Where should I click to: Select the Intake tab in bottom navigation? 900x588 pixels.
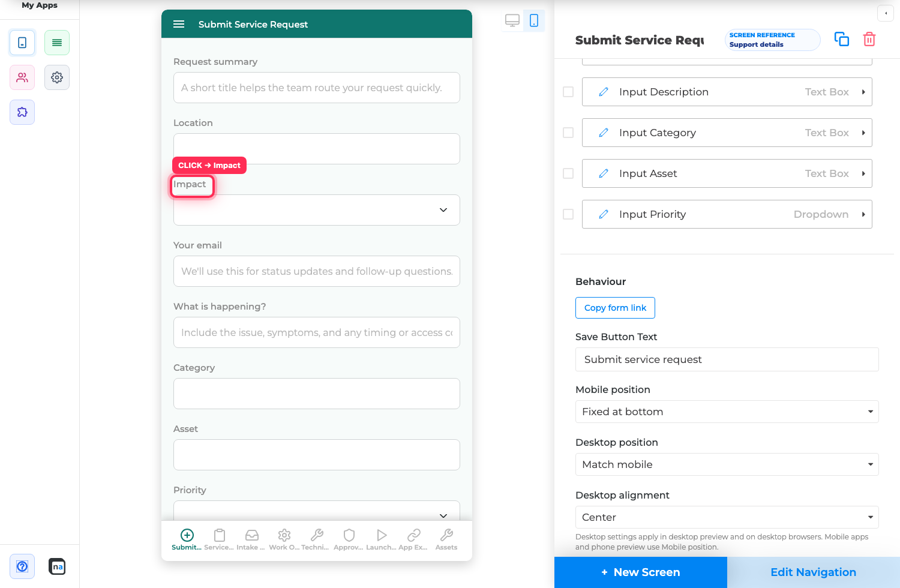point(251,539)
